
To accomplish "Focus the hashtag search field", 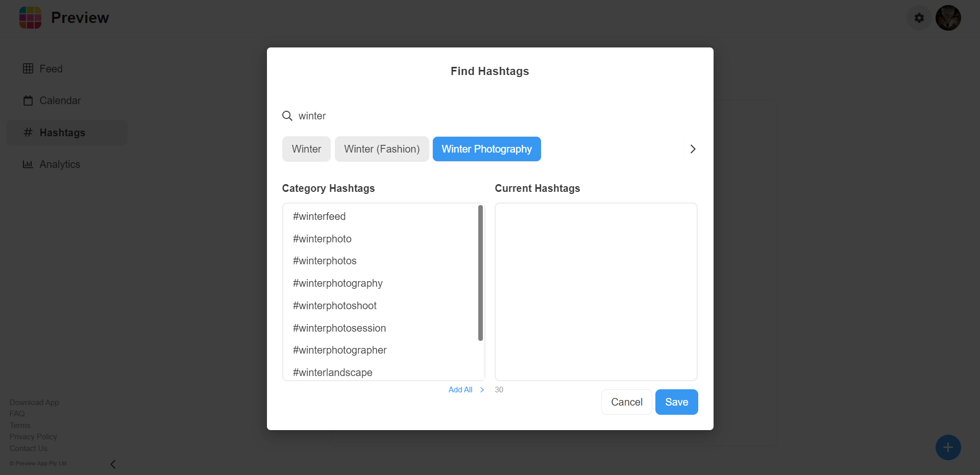I will (x=490, y=116).
